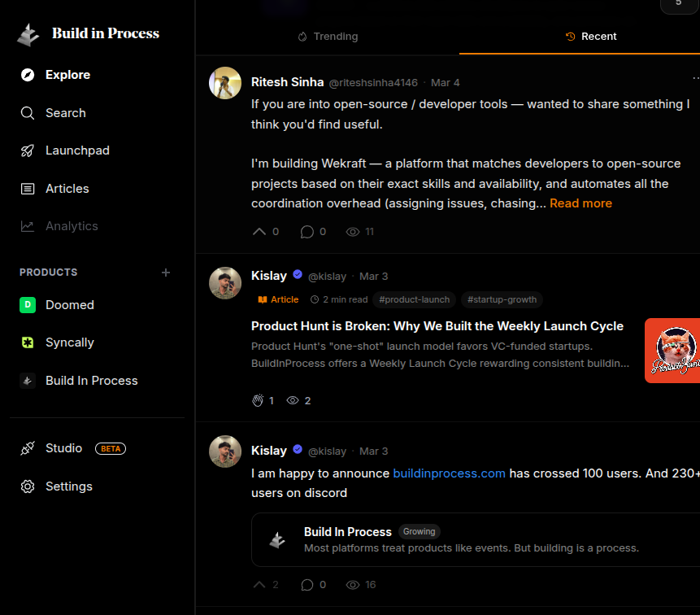Click the #startup-growth tag
Viewport: 700px width, 615px height.
coord(502,299)
